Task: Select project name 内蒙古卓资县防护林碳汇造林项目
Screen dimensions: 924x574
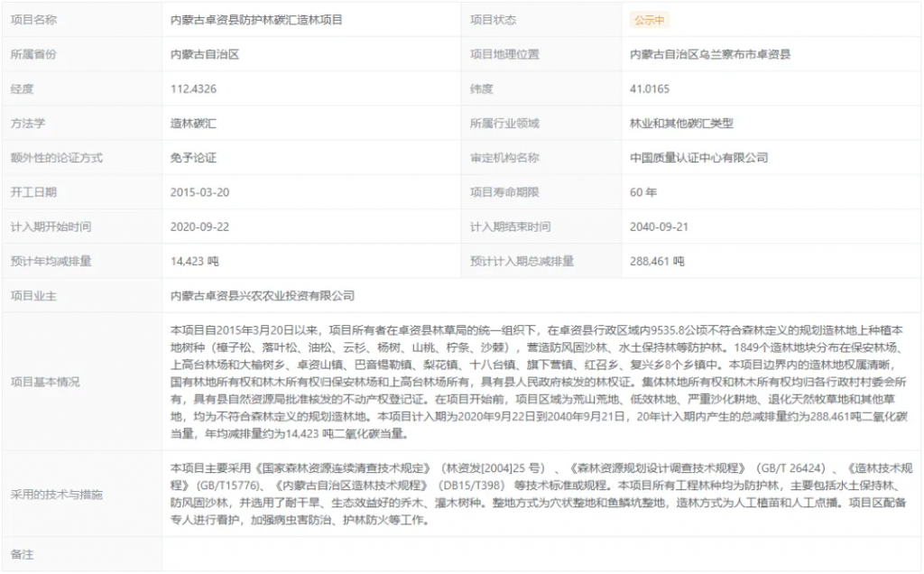Action: click(256, 20)
